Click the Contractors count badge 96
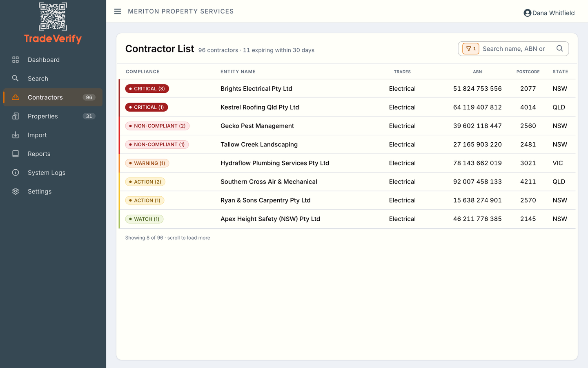 coord(89,97)
